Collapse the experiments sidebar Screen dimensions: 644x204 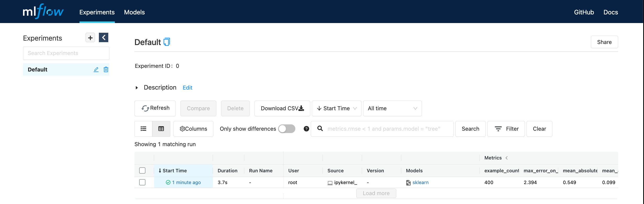click(104, 37)
